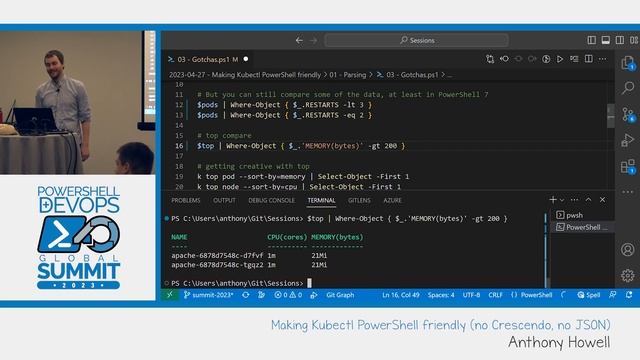Open the Run and Debug view icon
The width and height of the screenshot is (640, 360).
pyautogui.click(x=628, y=140)
